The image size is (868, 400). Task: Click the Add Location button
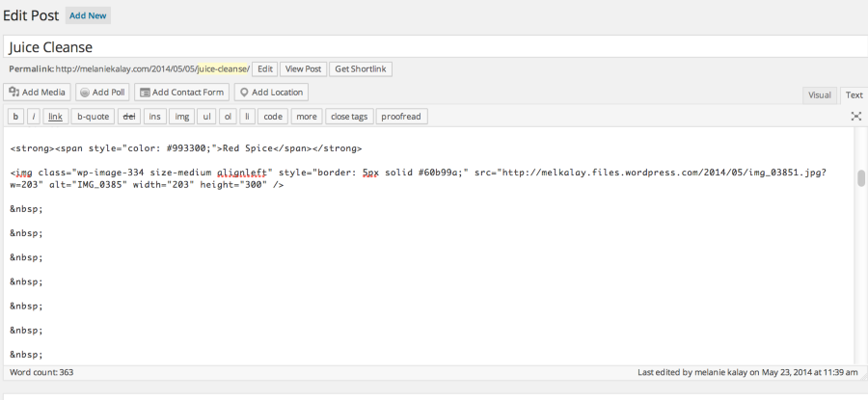(271, 93)
